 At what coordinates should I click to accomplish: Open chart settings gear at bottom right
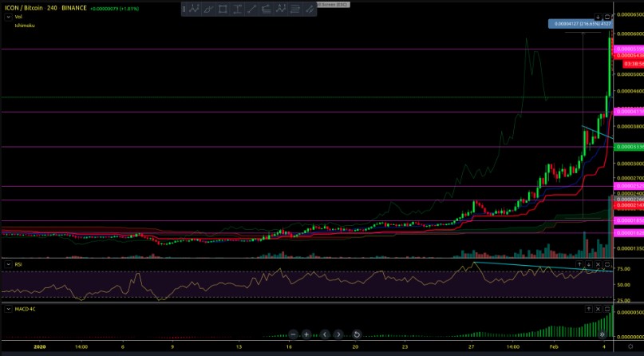(x=632, y=347)
